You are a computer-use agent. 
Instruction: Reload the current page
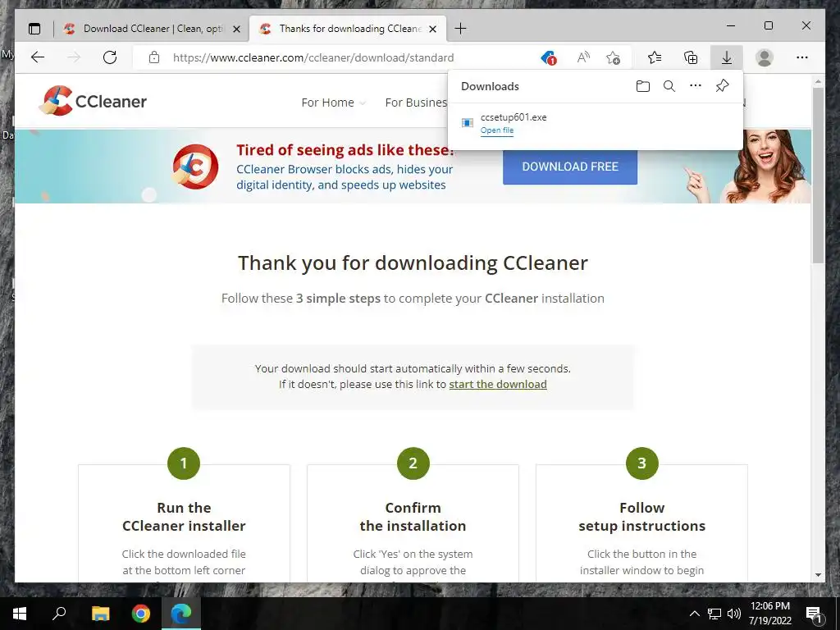click(x=110, y=57)
